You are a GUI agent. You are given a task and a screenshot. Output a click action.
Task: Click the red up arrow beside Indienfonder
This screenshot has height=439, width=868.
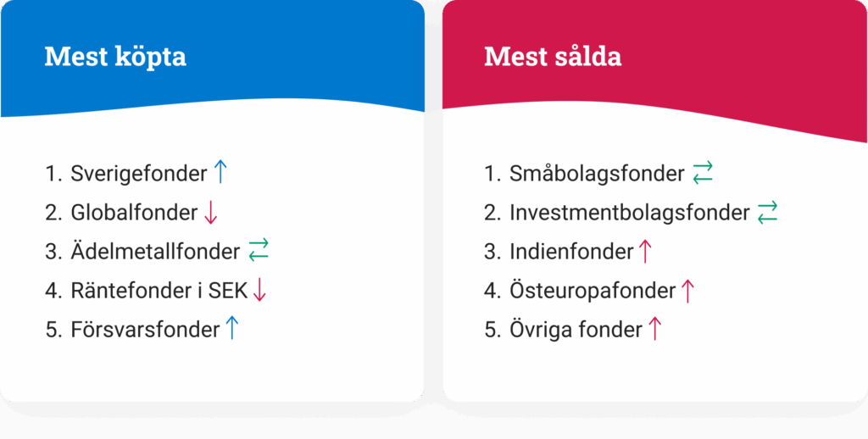646,251
